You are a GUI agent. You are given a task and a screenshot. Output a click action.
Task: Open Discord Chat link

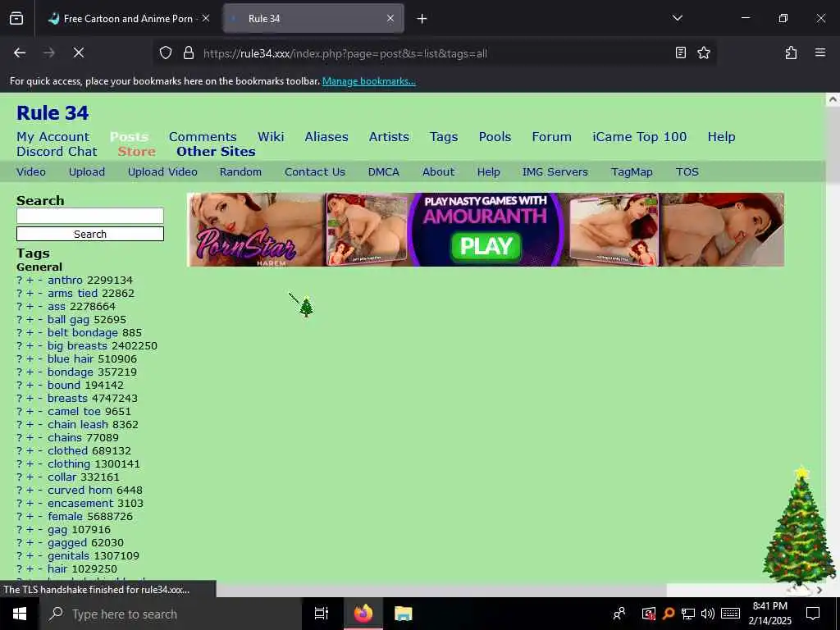pos(57,151)
